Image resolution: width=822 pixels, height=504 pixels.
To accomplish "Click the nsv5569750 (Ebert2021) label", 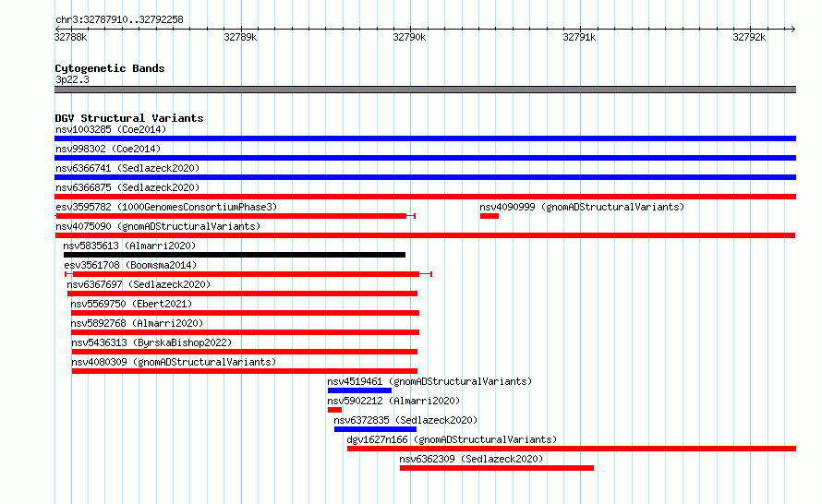I will click(131, 304).
